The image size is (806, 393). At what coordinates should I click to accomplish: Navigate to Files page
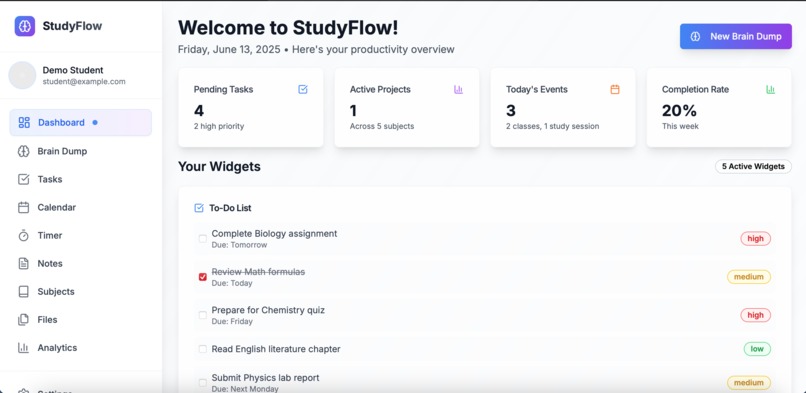click(x=81, y=320)
